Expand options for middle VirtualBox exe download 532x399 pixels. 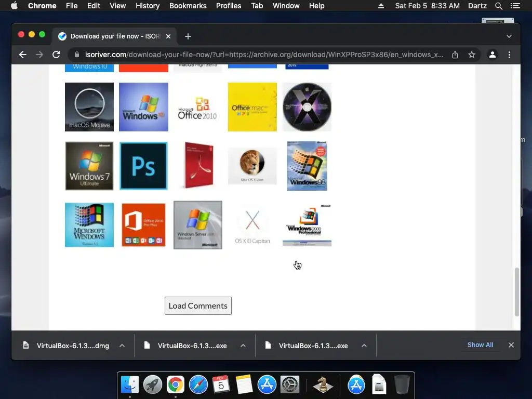[243, 345]
